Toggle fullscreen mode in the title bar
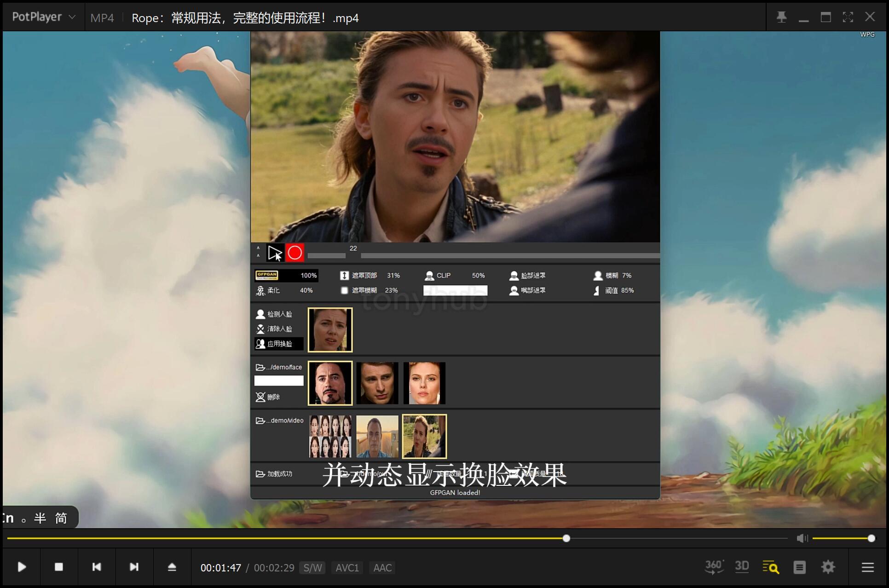The height and width of the screenshot is (588, 889). click(x=848, y=17)
